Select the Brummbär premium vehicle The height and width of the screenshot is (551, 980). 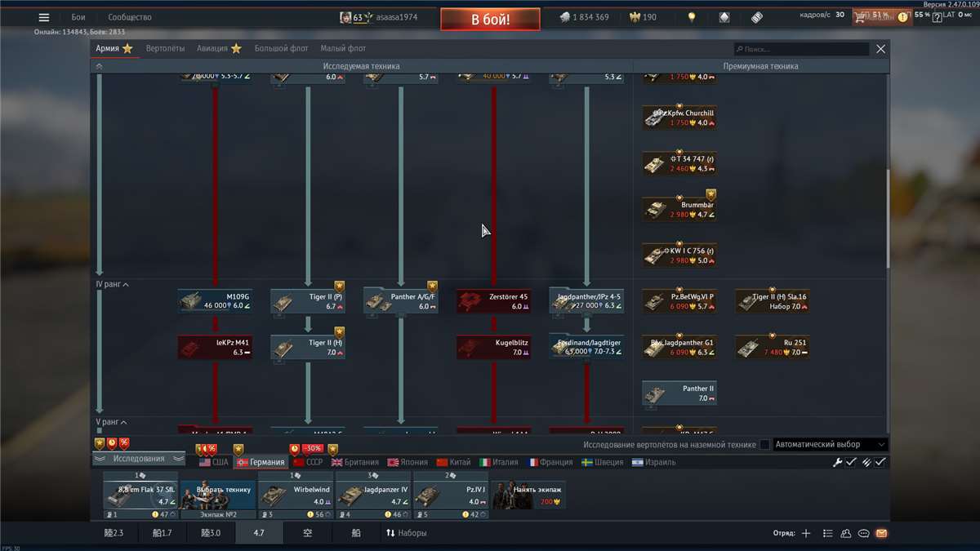pos(679,210)
